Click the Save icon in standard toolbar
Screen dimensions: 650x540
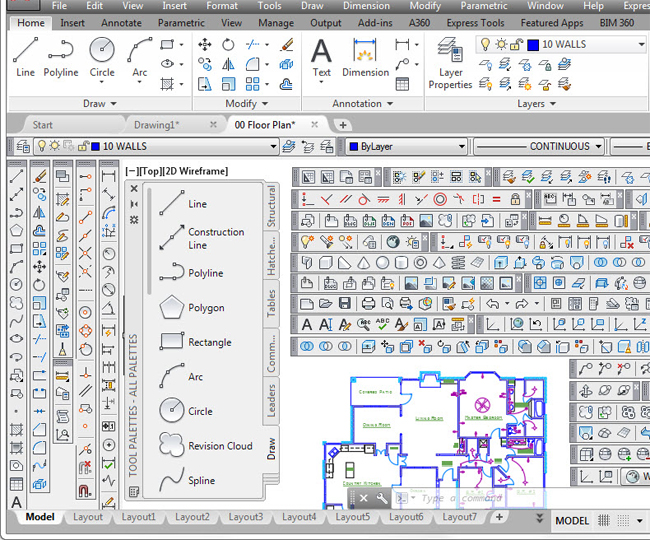click(344, 304)
